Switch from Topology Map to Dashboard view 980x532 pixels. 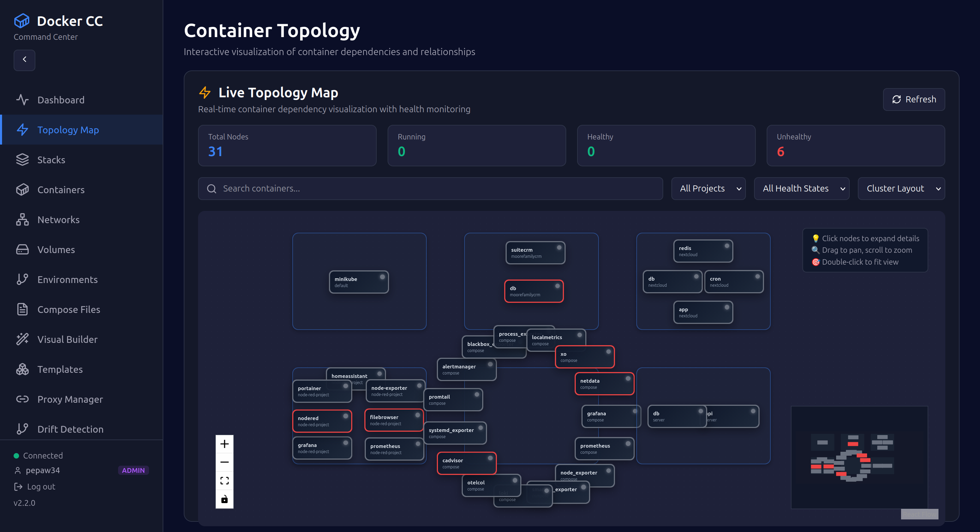(x=61, y=100)
